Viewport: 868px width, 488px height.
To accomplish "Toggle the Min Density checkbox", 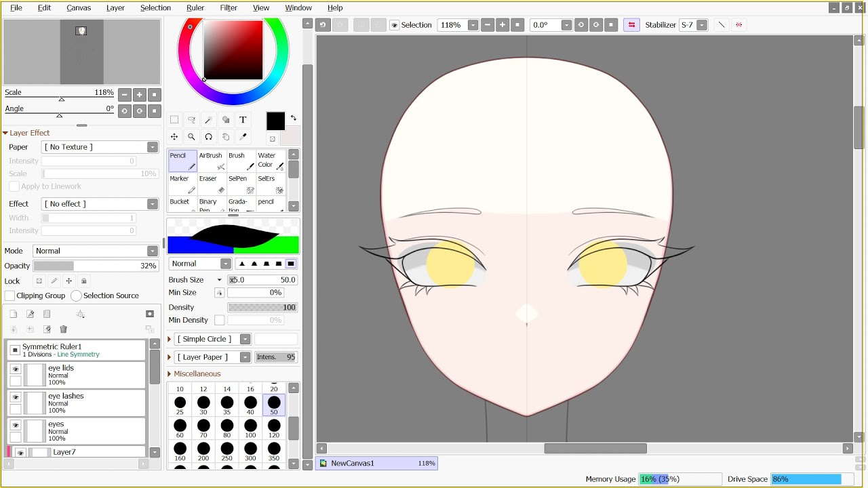I will pyautogui.click(x=219, y=320).
